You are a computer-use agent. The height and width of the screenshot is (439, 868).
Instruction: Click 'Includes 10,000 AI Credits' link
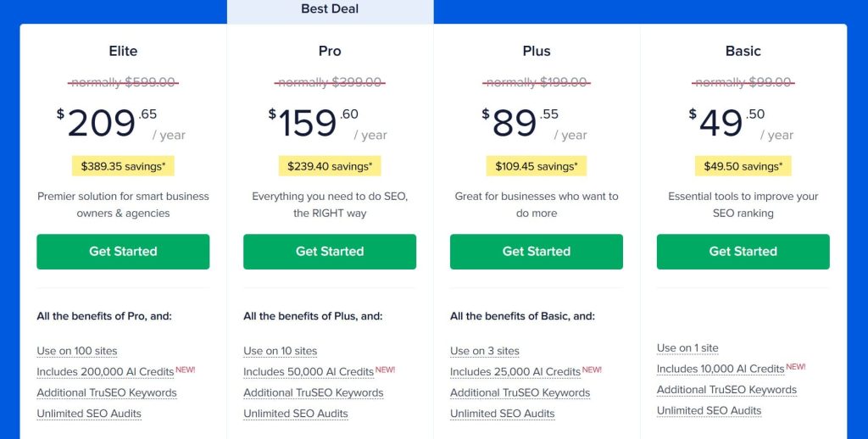coord(721,369)
